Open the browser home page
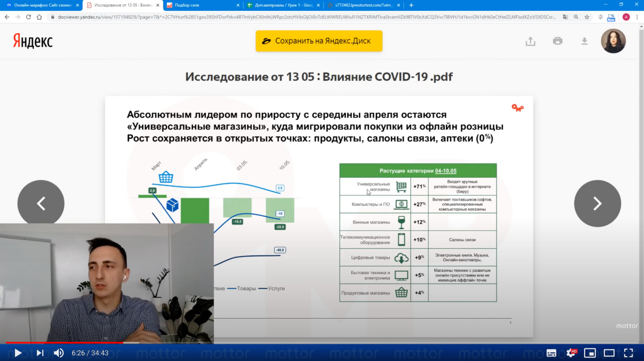Screen dimensions: 644x361 pyautogui.click(x=39, y=17)
